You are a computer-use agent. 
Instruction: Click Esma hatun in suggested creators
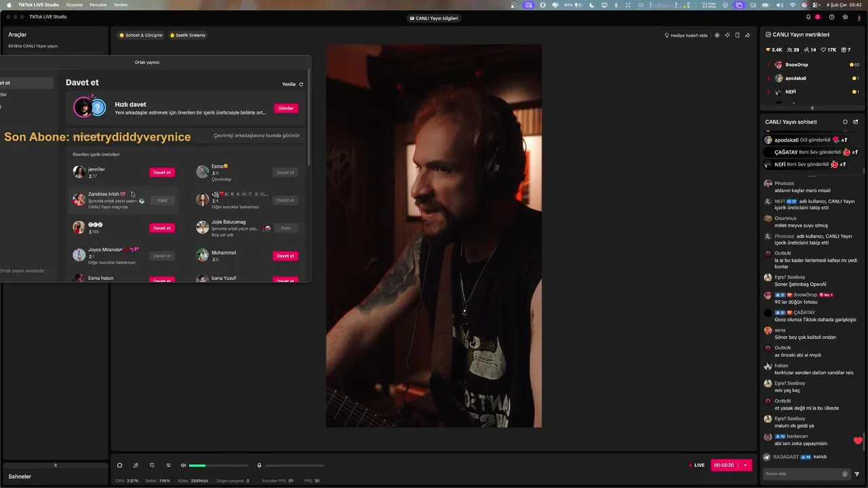click(101, 278)
